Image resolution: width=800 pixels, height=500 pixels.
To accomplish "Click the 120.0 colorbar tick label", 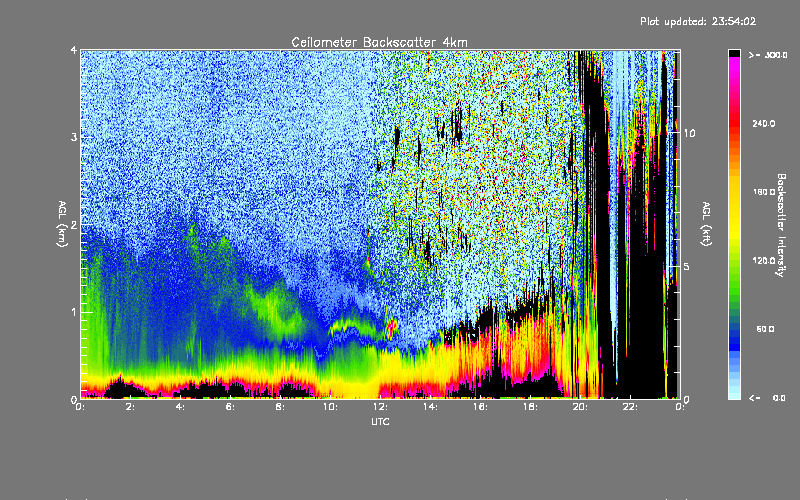I will 764,260.
